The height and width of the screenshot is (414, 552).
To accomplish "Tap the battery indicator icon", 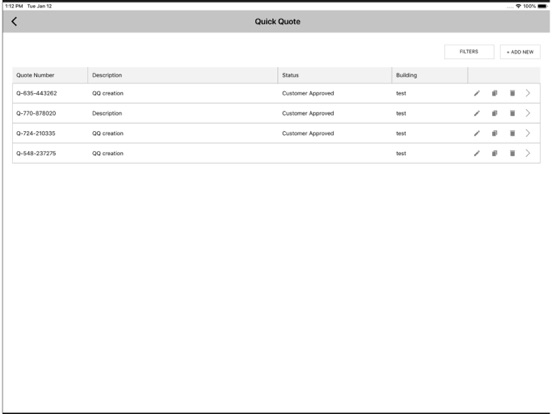I will coord(542,6).
